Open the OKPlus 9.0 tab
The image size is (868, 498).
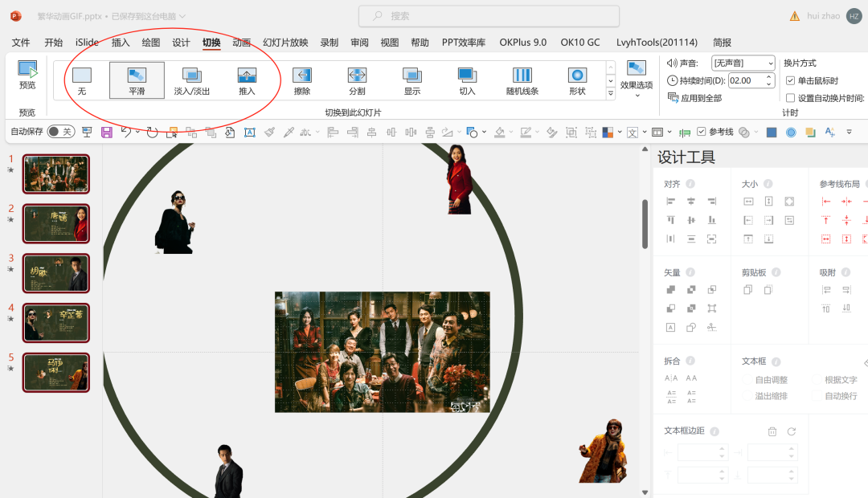tap(522, 43)
